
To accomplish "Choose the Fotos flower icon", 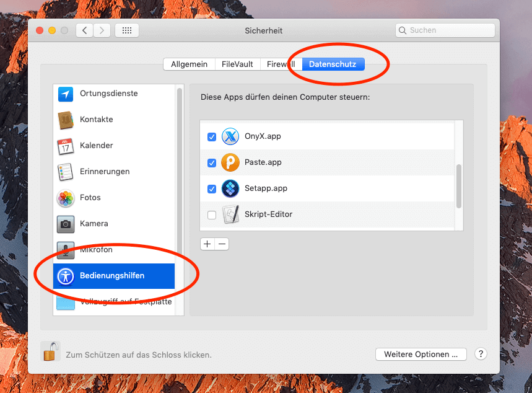I will (66, 198).
